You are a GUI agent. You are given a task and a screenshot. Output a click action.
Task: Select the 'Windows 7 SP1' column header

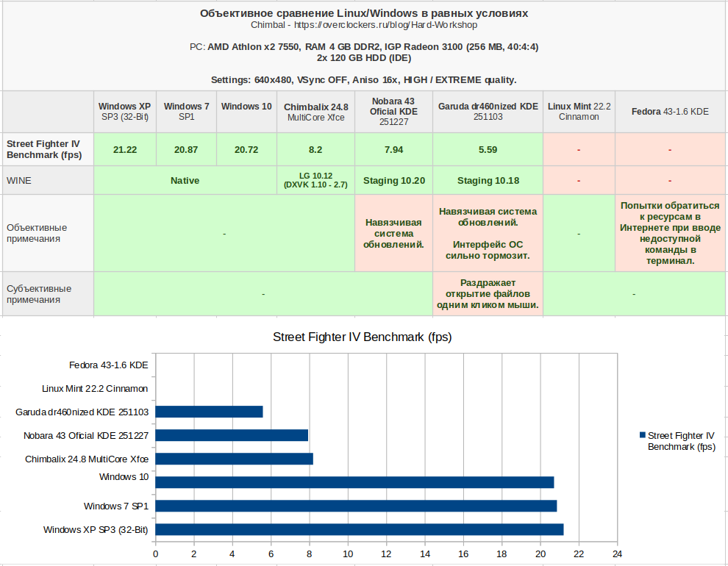click(186, 112)
